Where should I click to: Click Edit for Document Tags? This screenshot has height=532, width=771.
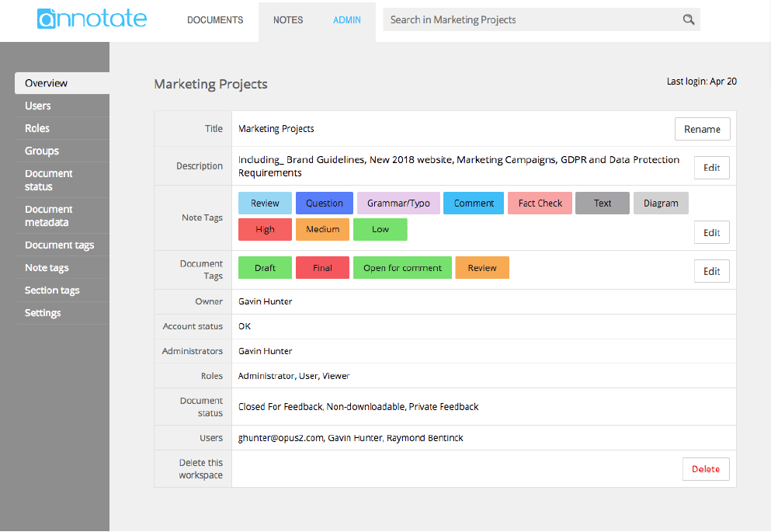click(x=711, y=271)
